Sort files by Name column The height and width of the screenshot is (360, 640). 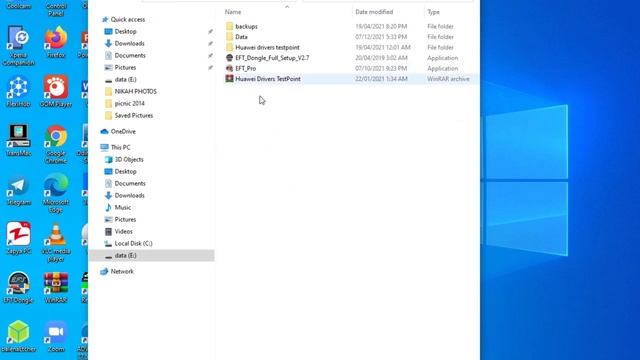(233, 12)
